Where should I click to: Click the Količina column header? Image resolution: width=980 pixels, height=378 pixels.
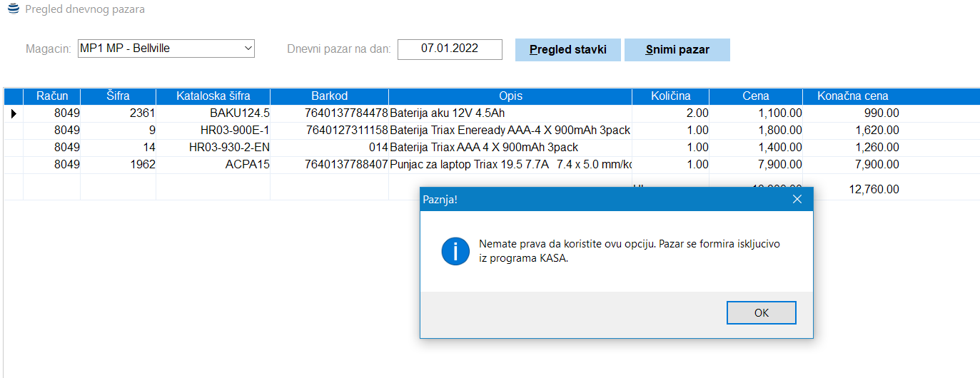670,96
